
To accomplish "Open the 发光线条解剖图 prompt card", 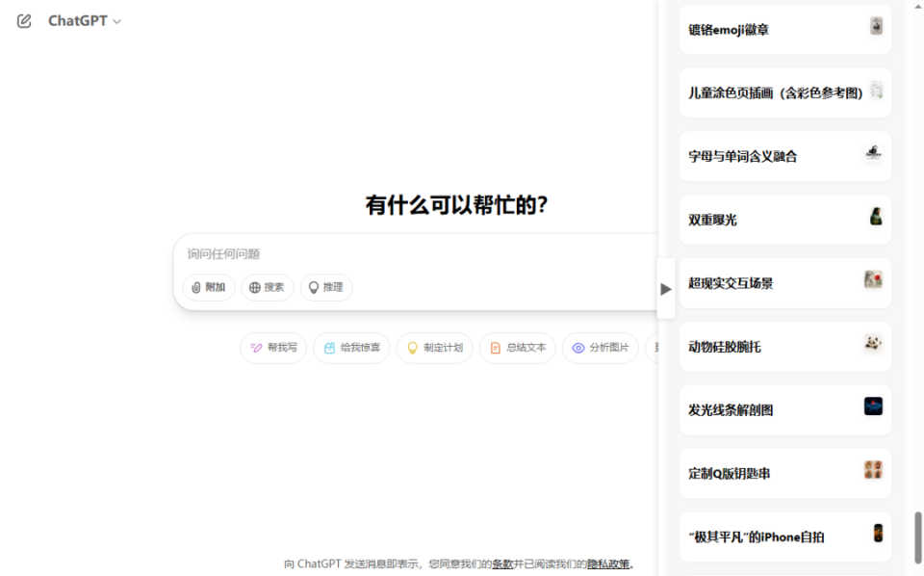I will 785,409.
